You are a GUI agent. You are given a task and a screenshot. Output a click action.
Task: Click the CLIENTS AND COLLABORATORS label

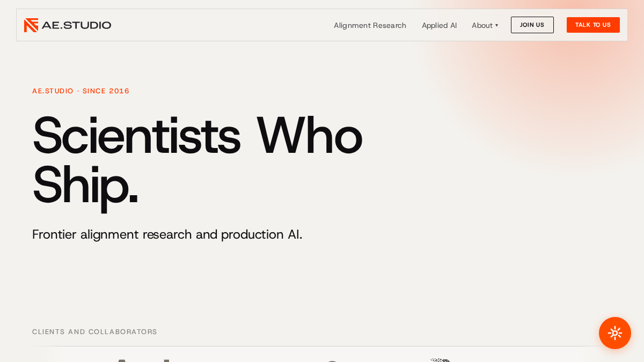click(x=94, y=332)
